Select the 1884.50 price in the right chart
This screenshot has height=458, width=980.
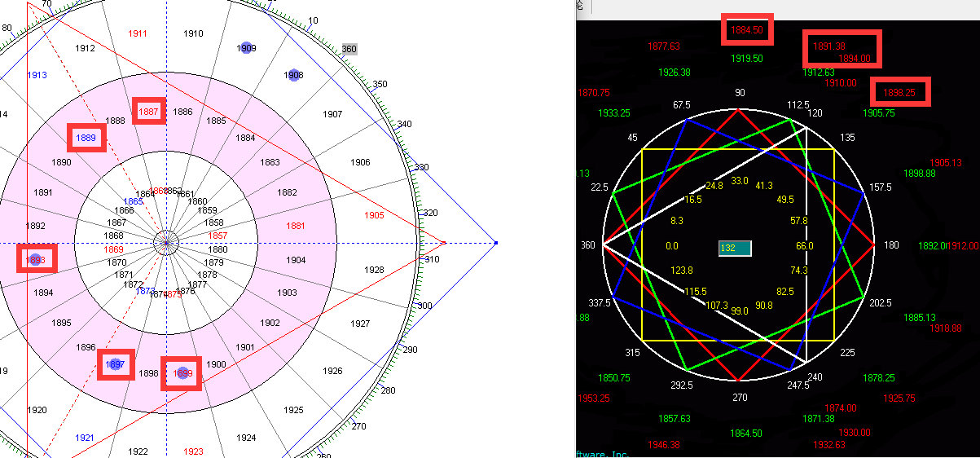747,30
